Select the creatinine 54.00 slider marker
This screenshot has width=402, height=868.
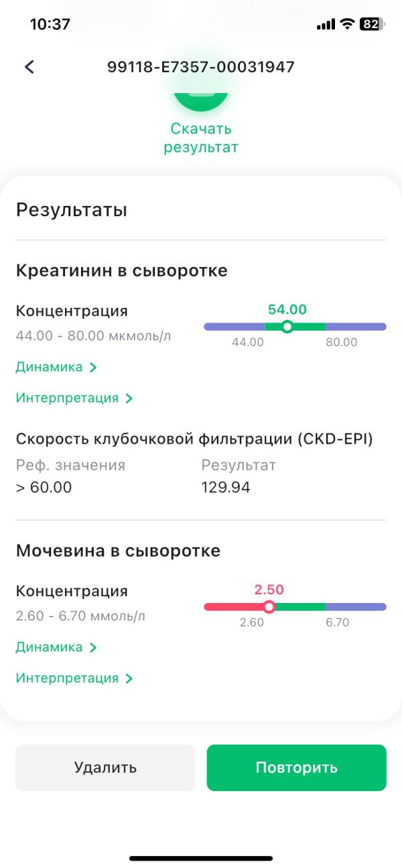click(287, 327)
